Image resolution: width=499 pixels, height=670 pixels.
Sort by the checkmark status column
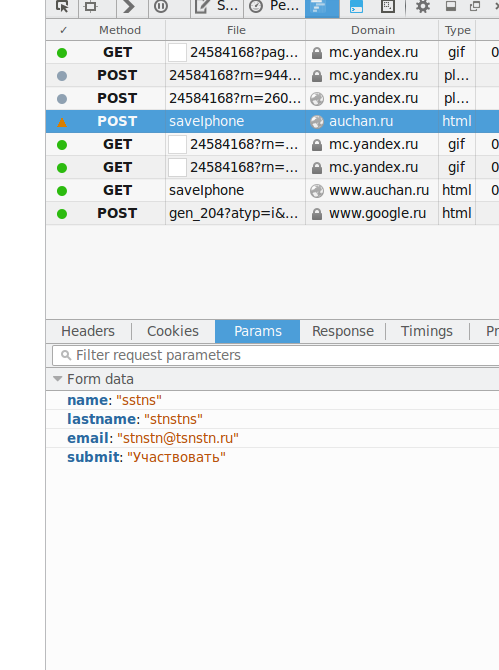(x=64, y=30)
